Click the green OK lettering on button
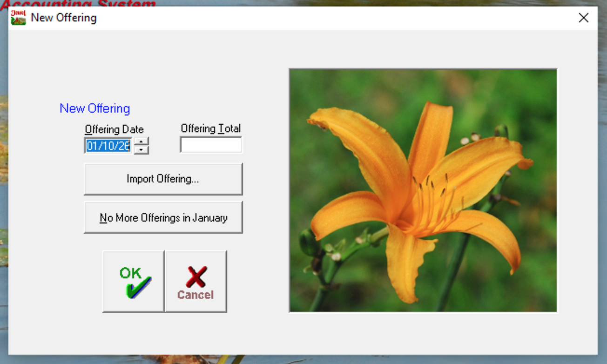607x364 pixels. [130, 273]
